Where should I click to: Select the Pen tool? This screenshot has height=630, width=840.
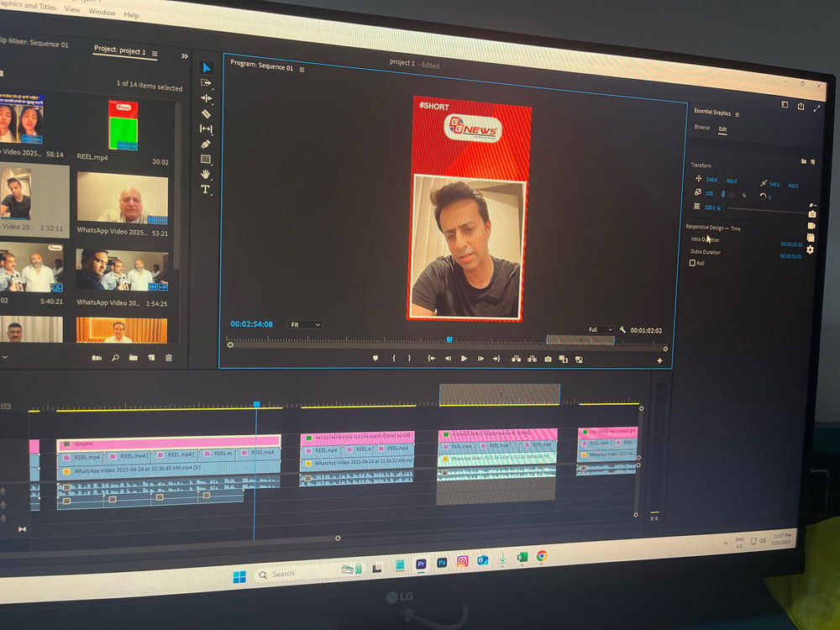206,144
